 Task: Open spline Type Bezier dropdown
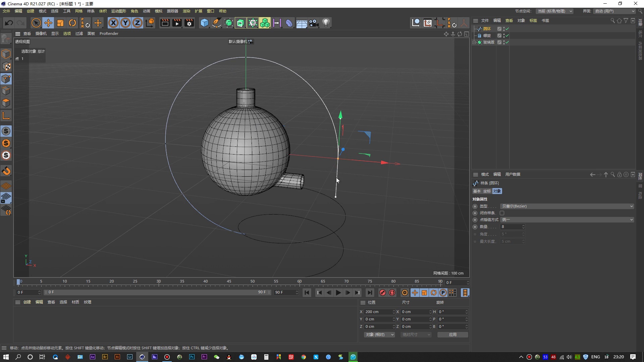point(567,206)
